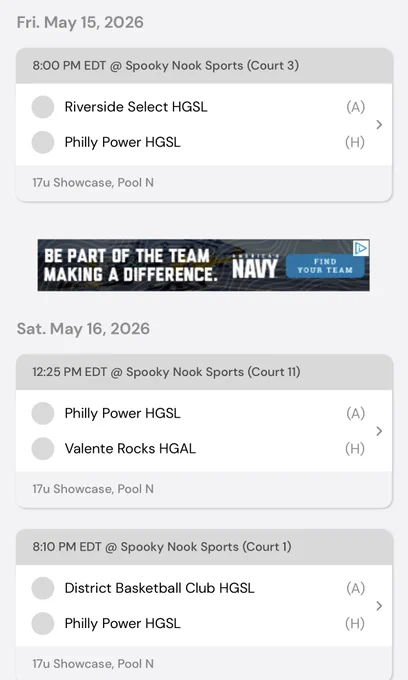Click Valente Rocks HGAL team logo circle
Screen dimensions: 408x680
coord(43,448)
